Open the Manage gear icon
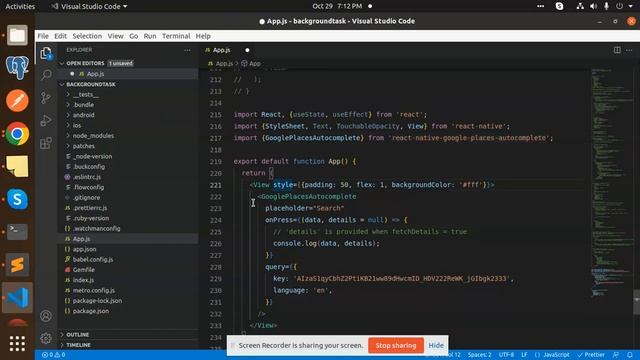 click(46, 338)
